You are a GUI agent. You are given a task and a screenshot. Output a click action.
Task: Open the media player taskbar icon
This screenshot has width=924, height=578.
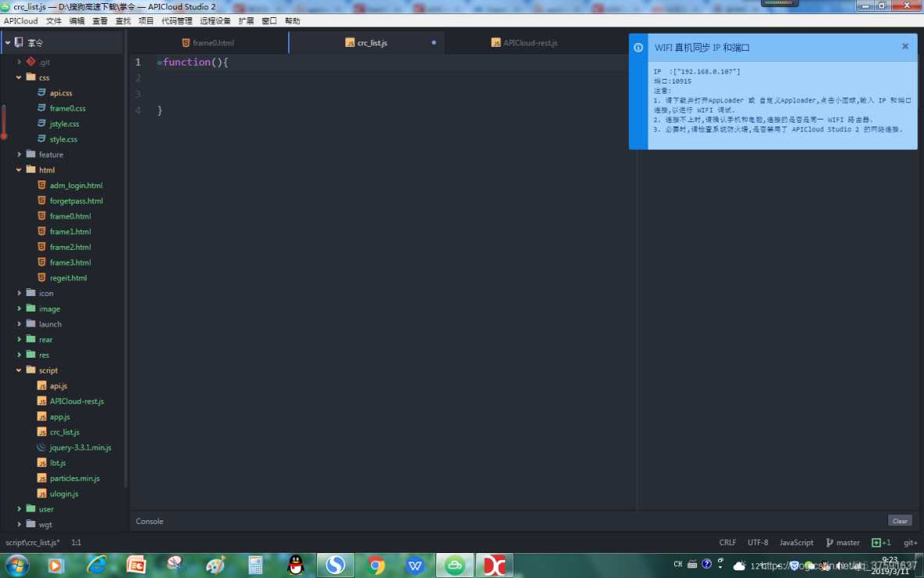pos(55,565)
